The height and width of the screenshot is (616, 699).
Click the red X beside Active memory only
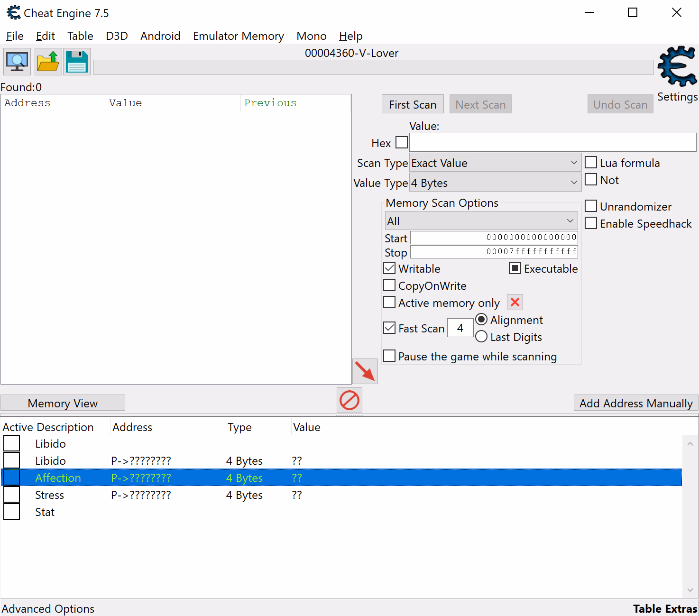(x=515, y=303)
